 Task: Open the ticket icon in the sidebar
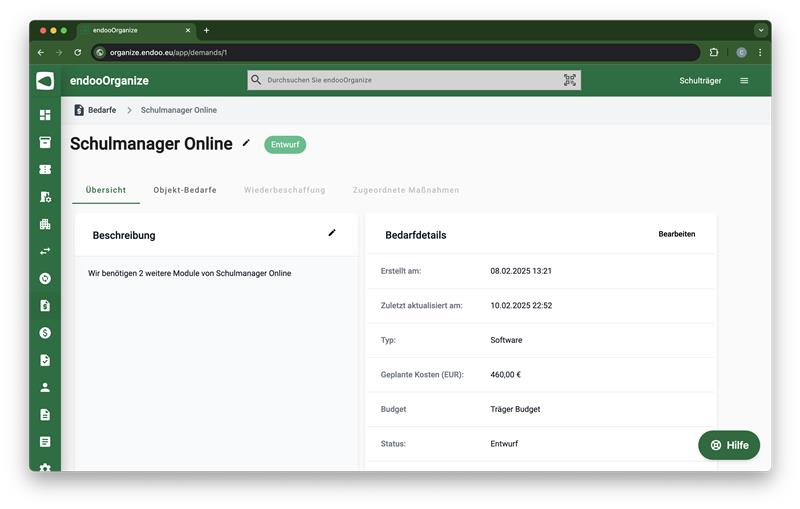coord(45,170)
